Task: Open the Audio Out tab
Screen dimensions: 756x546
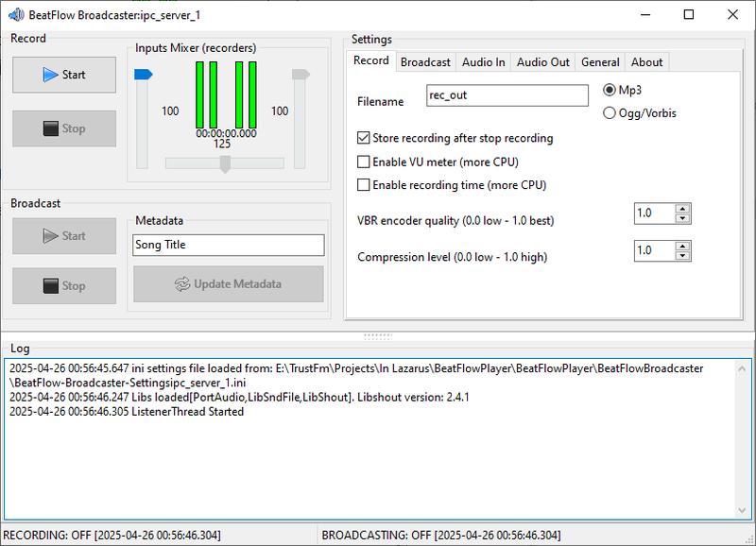Action: pos(542,62)
